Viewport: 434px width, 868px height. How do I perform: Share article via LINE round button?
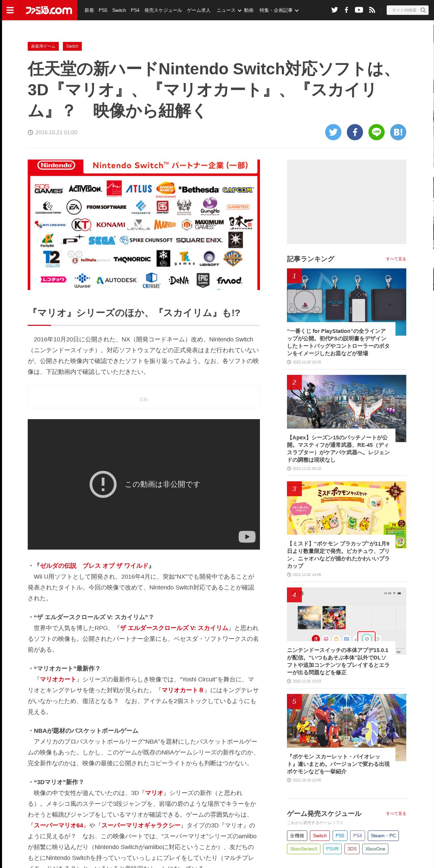point(377,132)
